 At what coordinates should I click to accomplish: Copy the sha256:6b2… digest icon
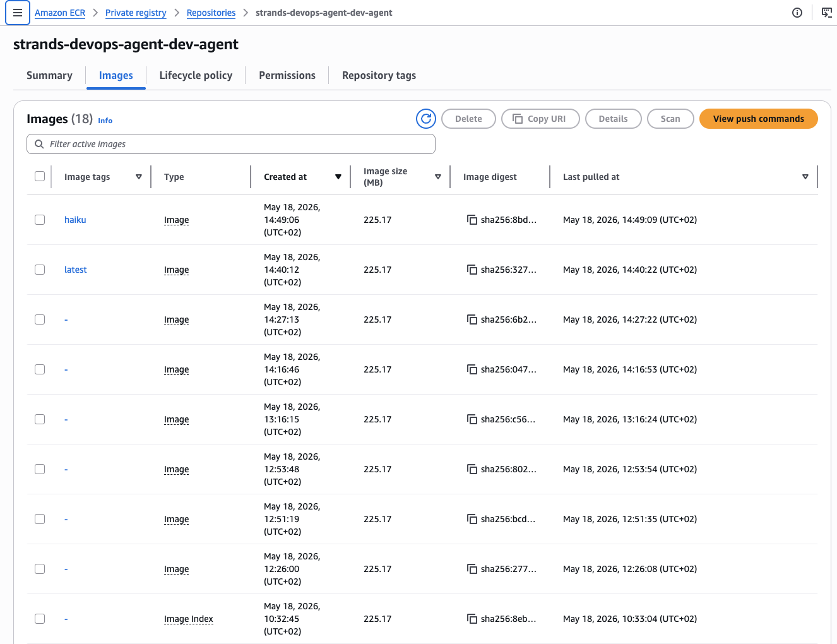click(472, 319)
